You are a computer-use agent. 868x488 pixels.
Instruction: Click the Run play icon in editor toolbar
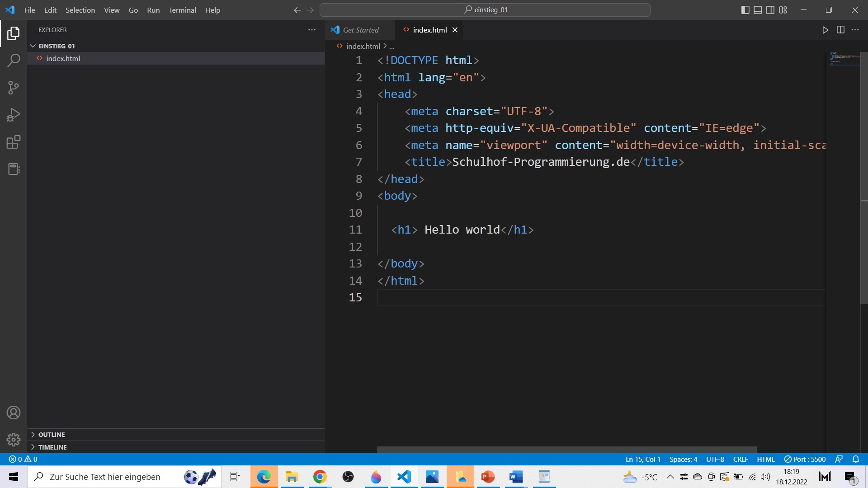pos(825,30)
